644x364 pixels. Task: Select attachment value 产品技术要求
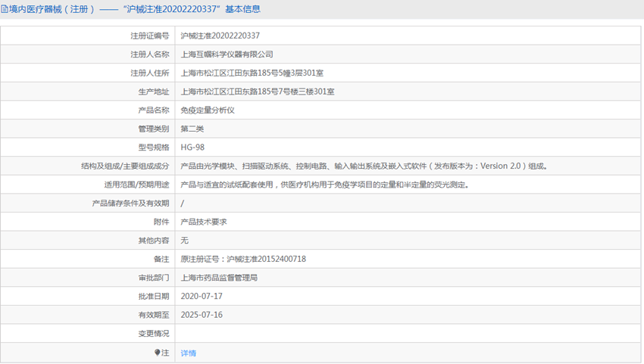pos(204,222)
